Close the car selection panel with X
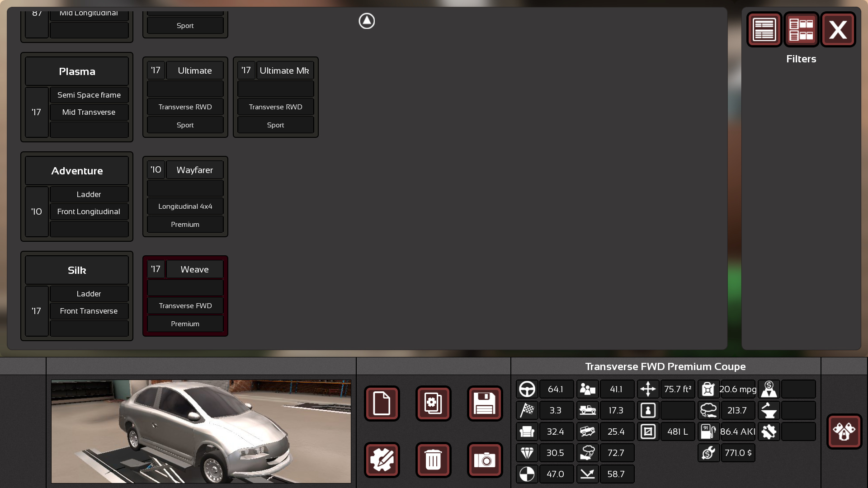The height and width of the screenshot is (488, 868). coord(838,30)
